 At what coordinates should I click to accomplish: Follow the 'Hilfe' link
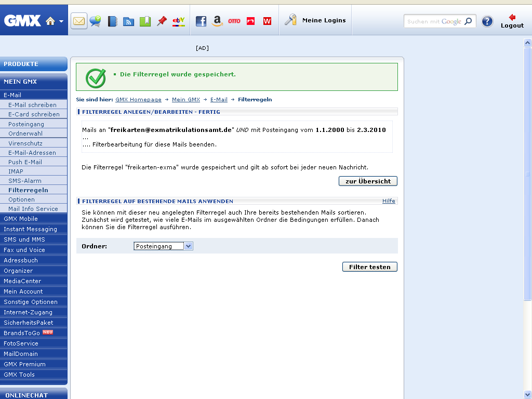(x=389, y=201)
